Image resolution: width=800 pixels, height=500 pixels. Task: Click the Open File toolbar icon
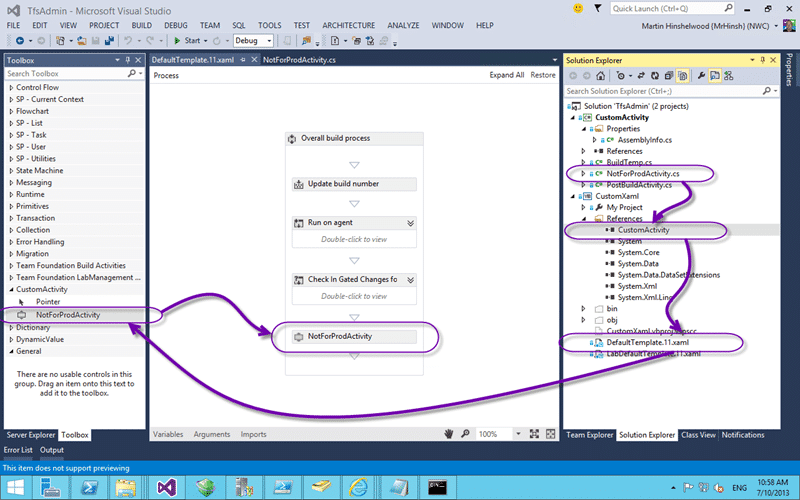click(x=82, y=40)
